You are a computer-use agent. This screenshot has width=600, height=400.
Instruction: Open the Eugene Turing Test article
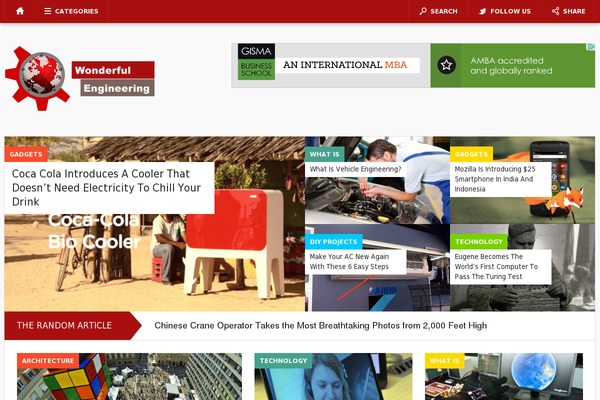(x=496, y=267)
